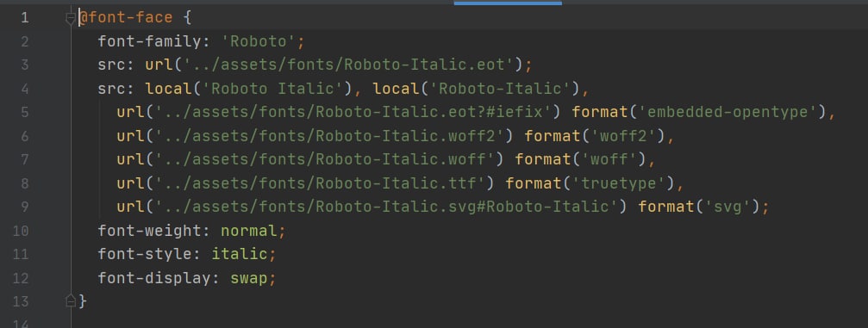Screen dimensions: 868x328
Task: Click the 'Roboto' font family value
Action: pos(259,41)
